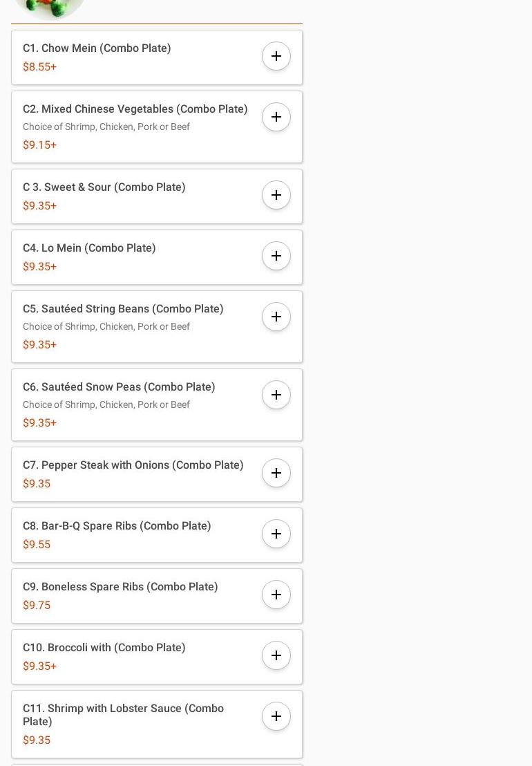This screenshot has height=766, width=532.
Task: Tap plus for C6 Sautéed Snow Peas
Action: tap(276, 395)
